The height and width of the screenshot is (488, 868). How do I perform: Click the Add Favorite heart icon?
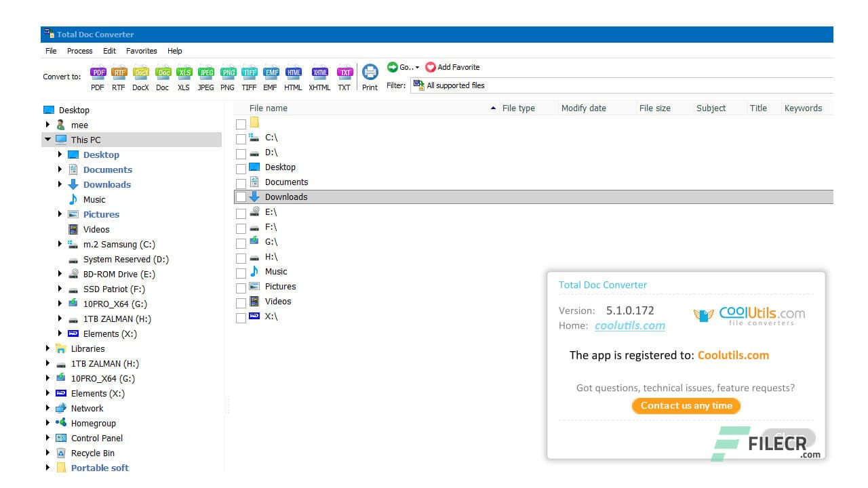[x=431, y=67]
